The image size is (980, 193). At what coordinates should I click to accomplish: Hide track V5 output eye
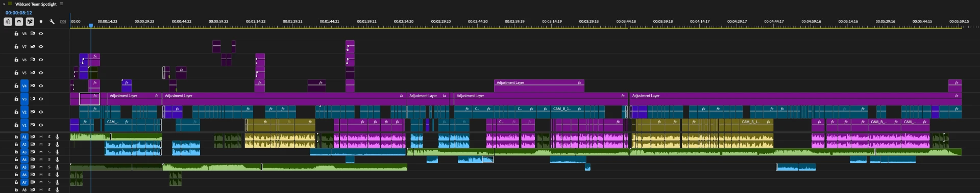(x=41, y=73)
